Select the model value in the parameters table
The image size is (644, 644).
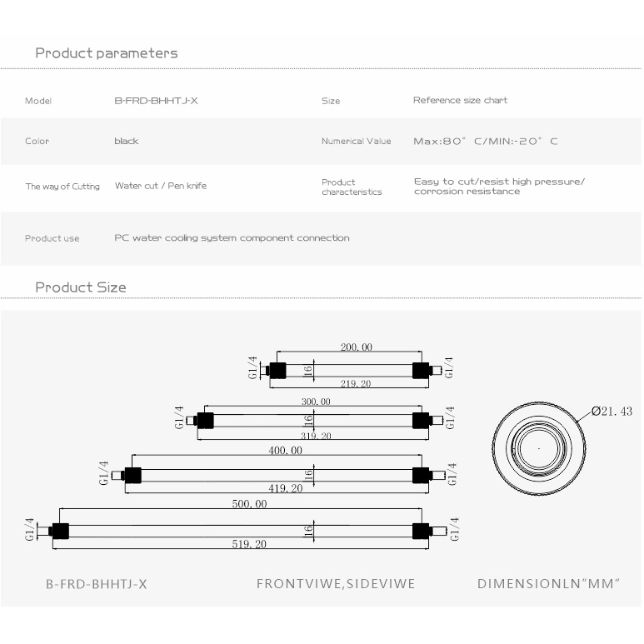pyautogui.click(x=156, y=101)
